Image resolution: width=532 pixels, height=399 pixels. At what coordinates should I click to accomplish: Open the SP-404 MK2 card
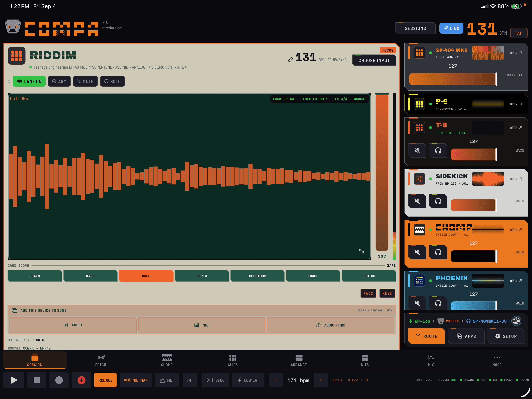[x=516, y=53]
